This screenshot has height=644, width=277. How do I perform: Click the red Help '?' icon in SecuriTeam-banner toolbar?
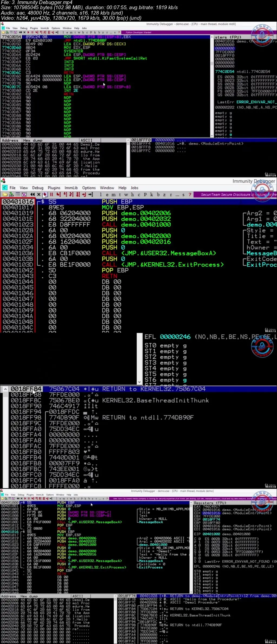(x=190, y=194)
